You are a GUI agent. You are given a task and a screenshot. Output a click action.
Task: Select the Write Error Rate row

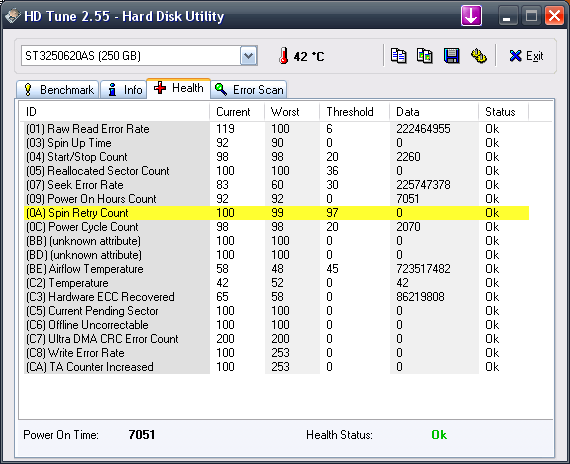pos(276,353)
